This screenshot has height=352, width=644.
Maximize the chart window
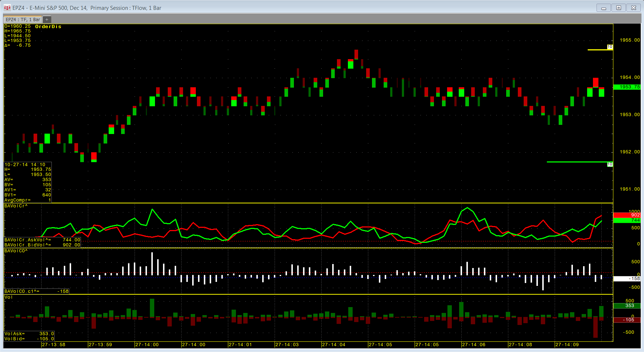pos(618,8)
